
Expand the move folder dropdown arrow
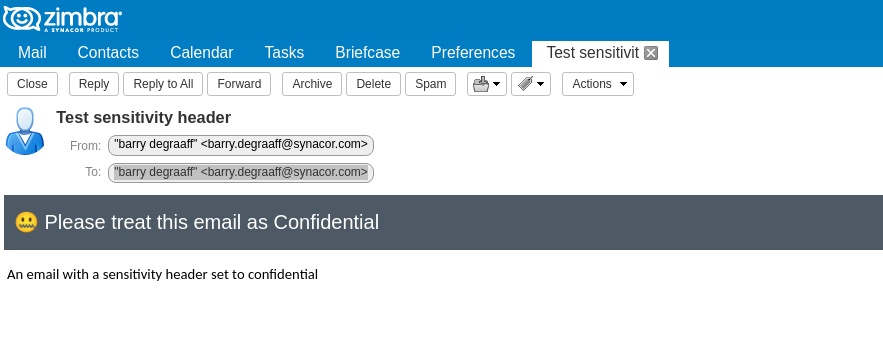[x=497, y=84]
